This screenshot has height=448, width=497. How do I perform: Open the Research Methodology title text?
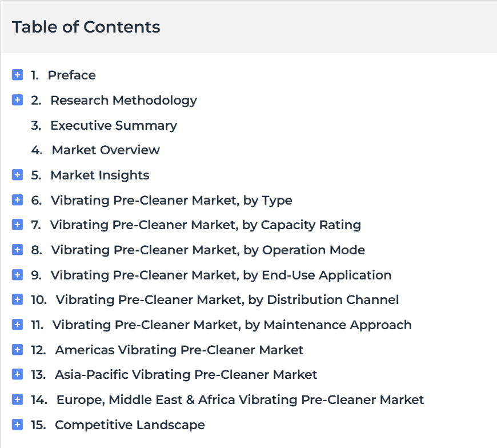point(123,101)
